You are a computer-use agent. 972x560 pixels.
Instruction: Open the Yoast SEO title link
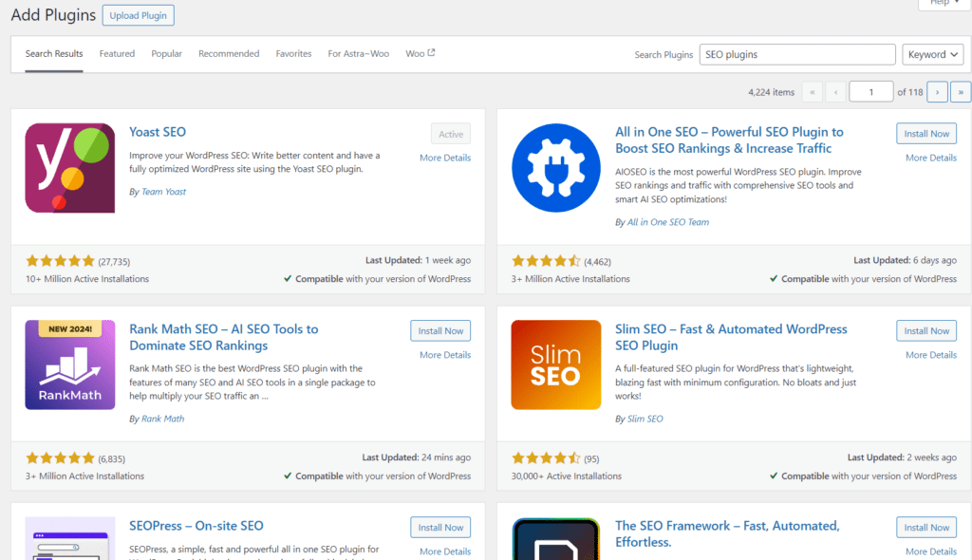coord(158,132)
